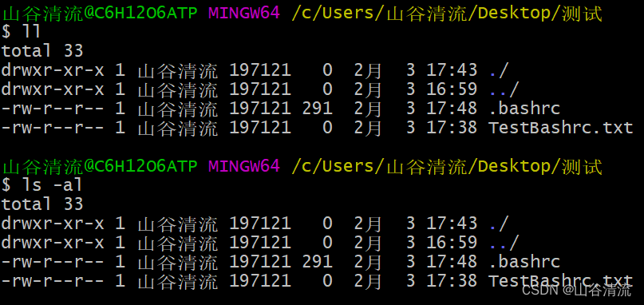Select "total 33" in the ll output

coord(43,51)
